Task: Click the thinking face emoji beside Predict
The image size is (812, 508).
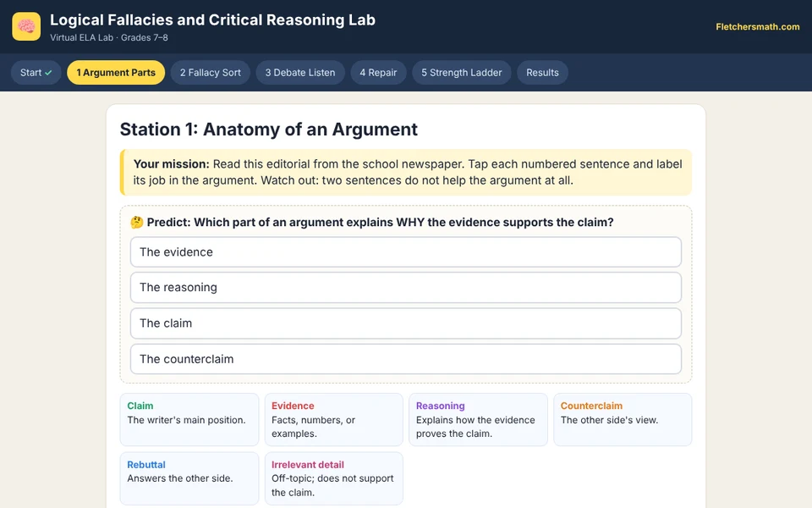Action: point(137,223)
